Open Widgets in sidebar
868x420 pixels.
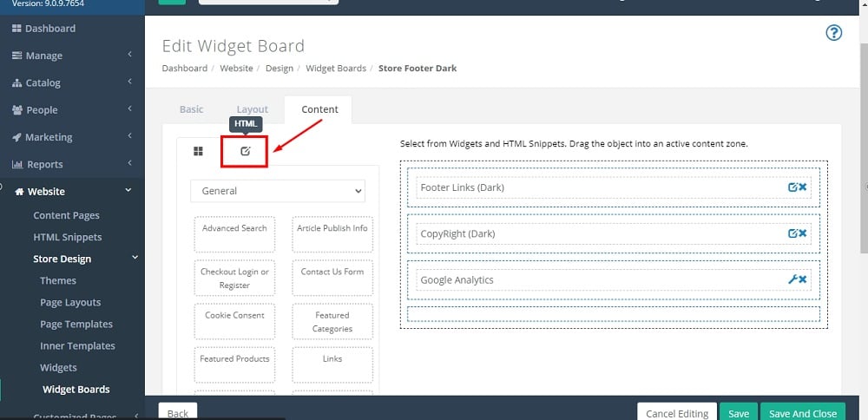(58, 367)
